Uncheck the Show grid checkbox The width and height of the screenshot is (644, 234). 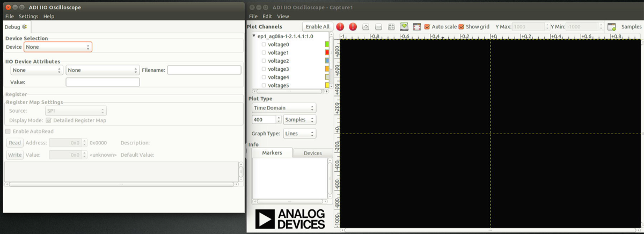(x=461, y=26)
